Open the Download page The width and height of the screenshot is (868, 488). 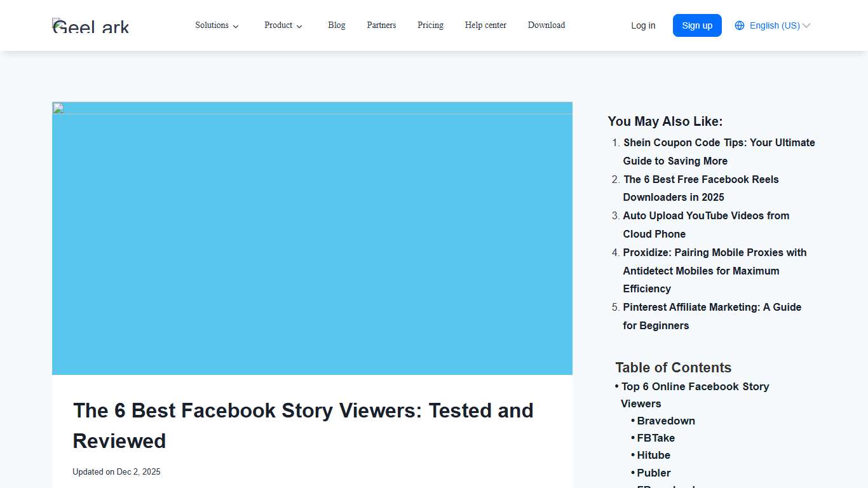(546, 25)
